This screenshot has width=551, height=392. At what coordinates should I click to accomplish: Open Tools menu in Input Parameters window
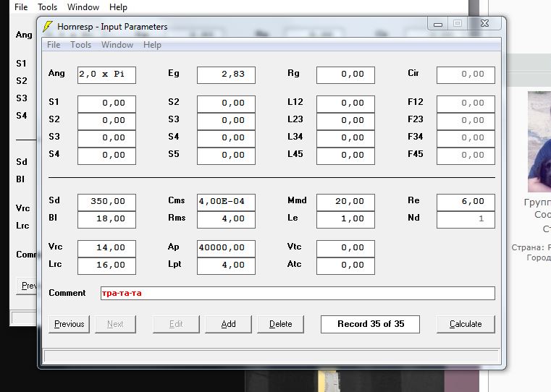81,45
